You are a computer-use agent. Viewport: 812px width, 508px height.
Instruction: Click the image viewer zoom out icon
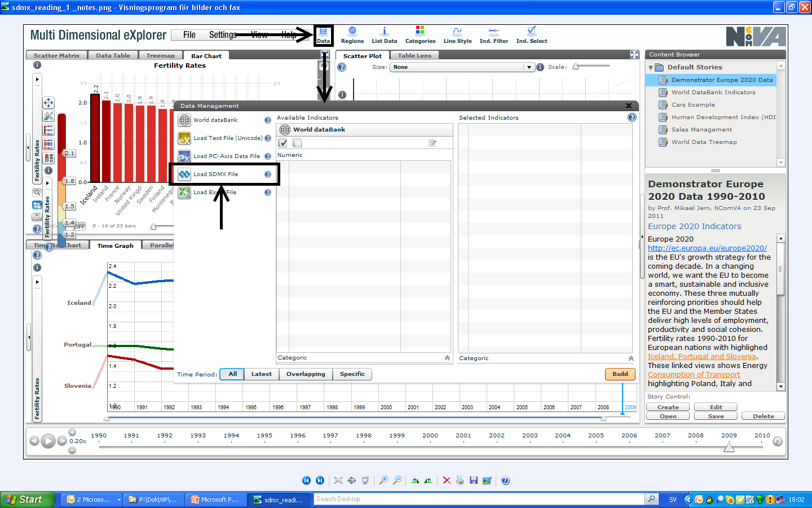pyautogui.click(x=397, y=480)
